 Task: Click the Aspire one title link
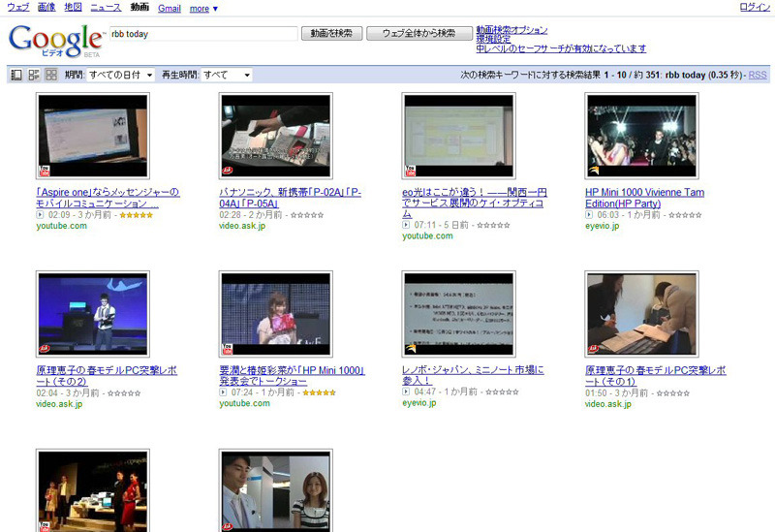pyautogui.click(x=108, y=198)
